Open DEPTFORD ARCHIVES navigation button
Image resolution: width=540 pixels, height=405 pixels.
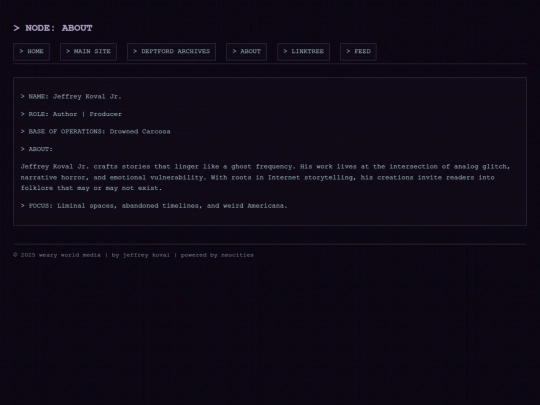point(172,52)
